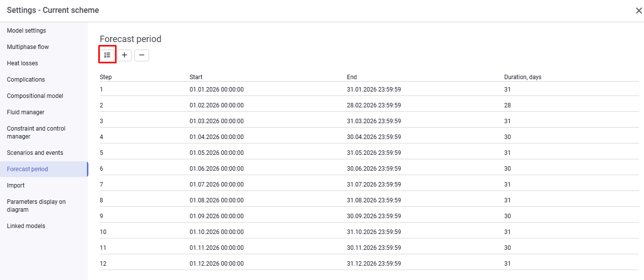
Task: Add a forecast step with plus button
Action: [124, 55]
